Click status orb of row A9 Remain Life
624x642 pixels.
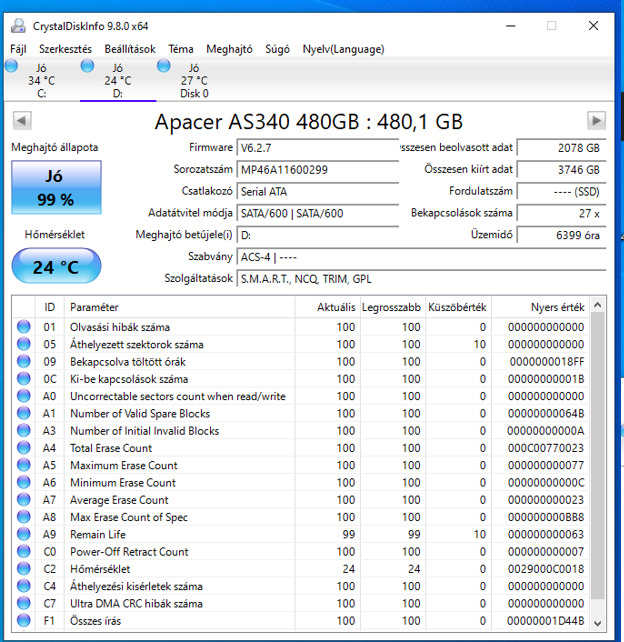pos(24,534)
